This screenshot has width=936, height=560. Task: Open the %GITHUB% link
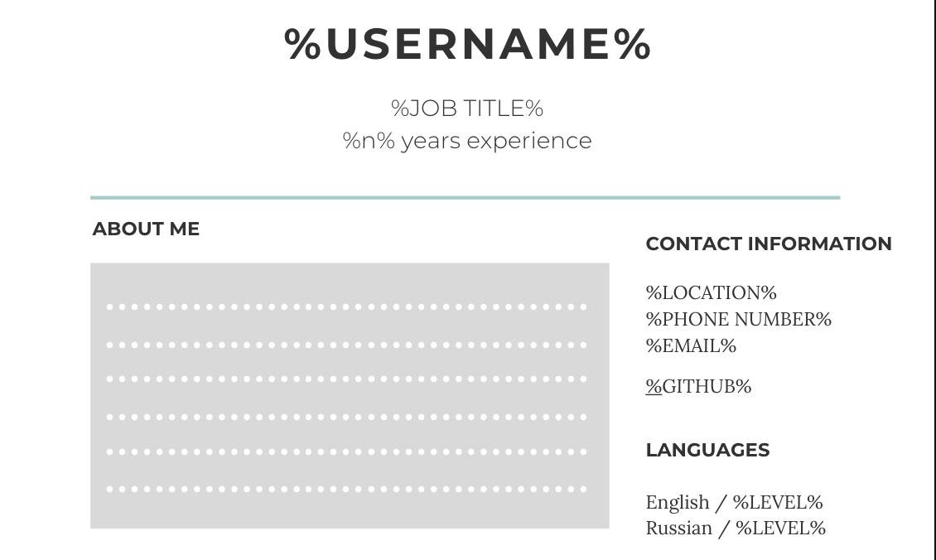point(698,387)
